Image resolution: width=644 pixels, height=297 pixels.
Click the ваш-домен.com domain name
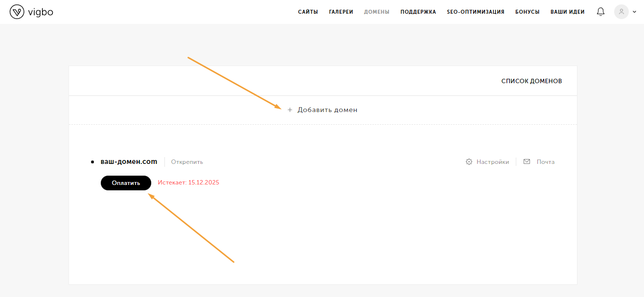[x=129, y=162]
